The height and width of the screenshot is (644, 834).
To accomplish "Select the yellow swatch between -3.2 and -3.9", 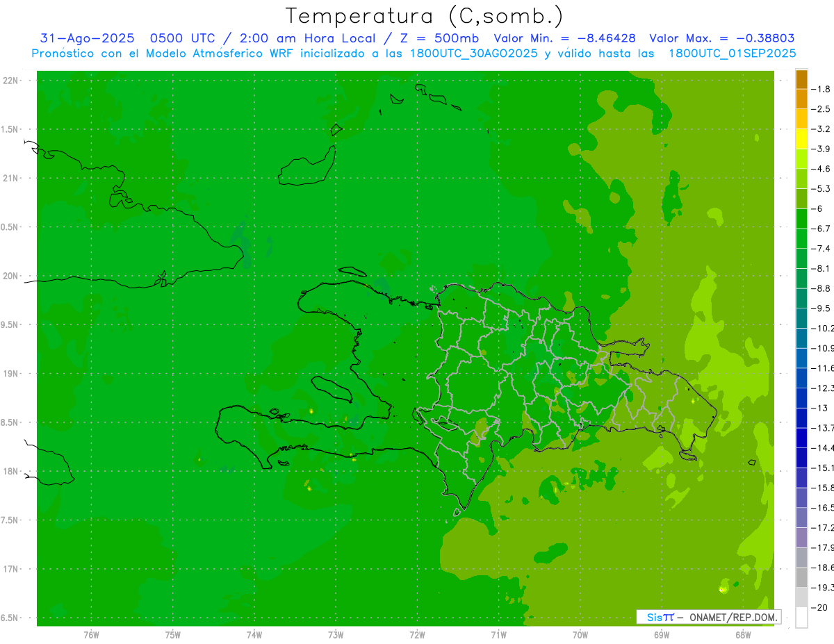I will [x=801, y=139].
